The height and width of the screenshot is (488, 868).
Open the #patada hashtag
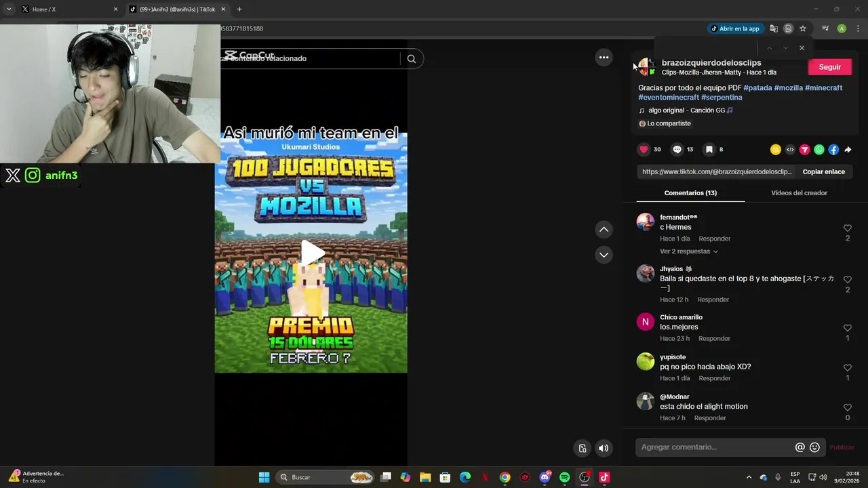(x=757, y=88)
